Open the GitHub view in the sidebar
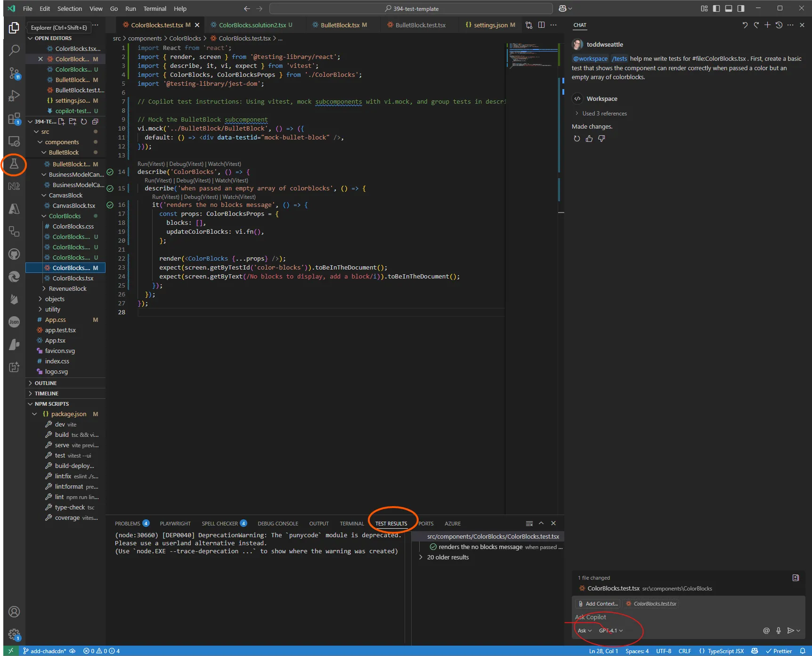812x656 pixels. (x=14, y=254)
